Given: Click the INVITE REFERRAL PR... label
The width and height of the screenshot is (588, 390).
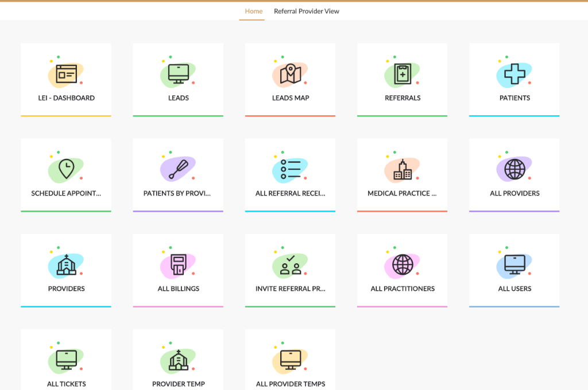Looking at the screenshot, I should [x=290, y=288].
